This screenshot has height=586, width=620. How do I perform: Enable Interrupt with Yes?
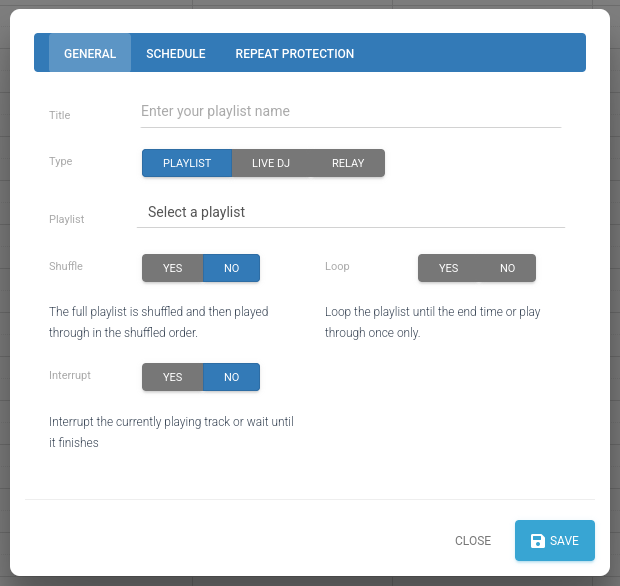(173, 377)
